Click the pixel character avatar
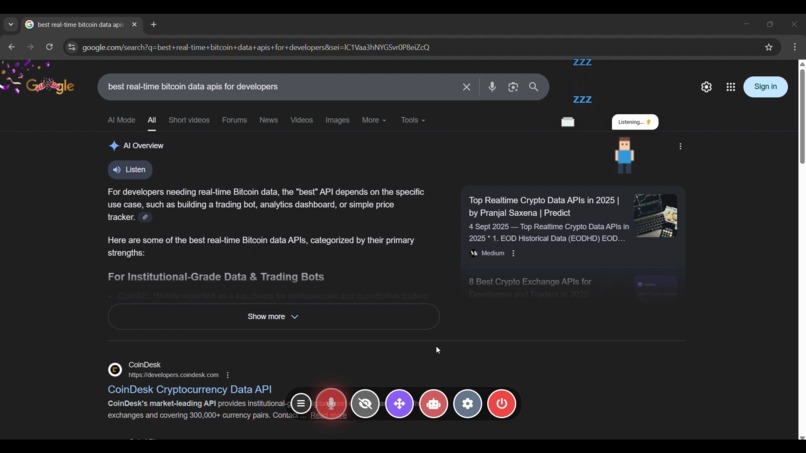This screenshot has width=806, height=453. 625,156
